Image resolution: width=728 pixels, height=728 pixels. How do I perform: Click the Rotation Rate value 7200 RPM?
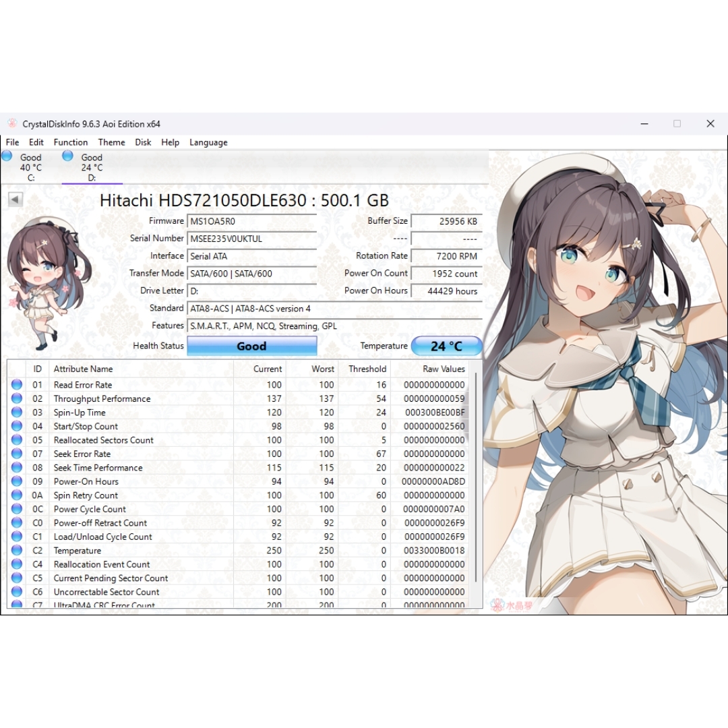(447, 256)
